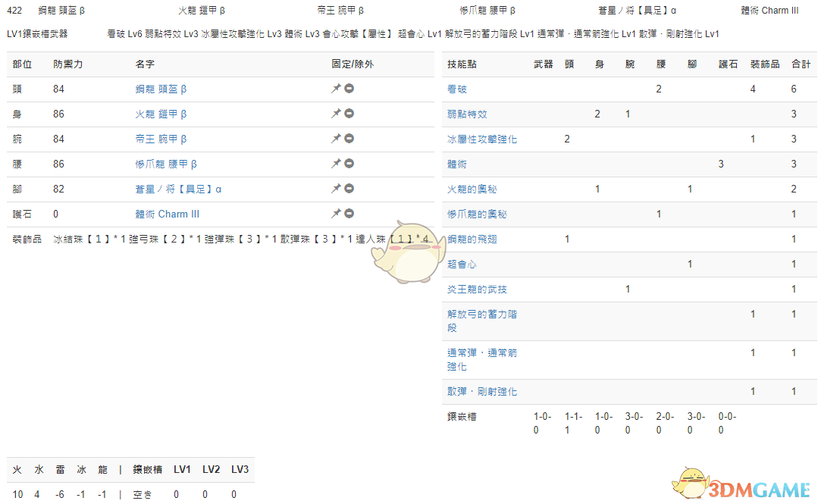Open the 慘爪龍 腰甲 β armor link
Image resolution: width=818 pixels, height=504 pixels.
point(166,164)
